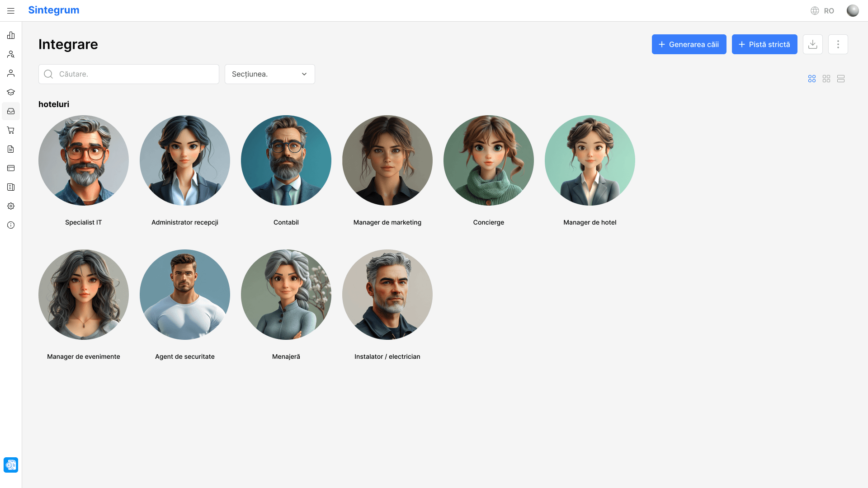Open shopping cart sidebar icon

click(x=11, y=130)
